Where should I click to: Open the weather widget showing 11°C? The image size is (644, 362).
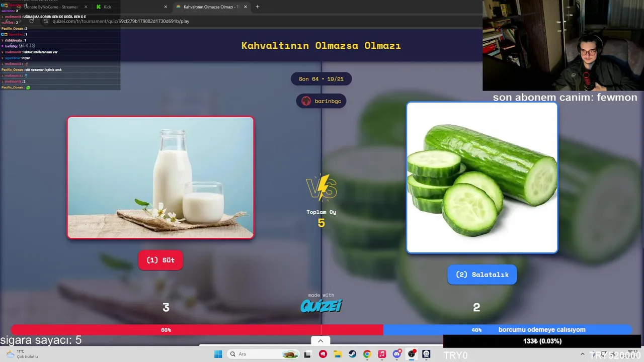(x=21, y=354)
